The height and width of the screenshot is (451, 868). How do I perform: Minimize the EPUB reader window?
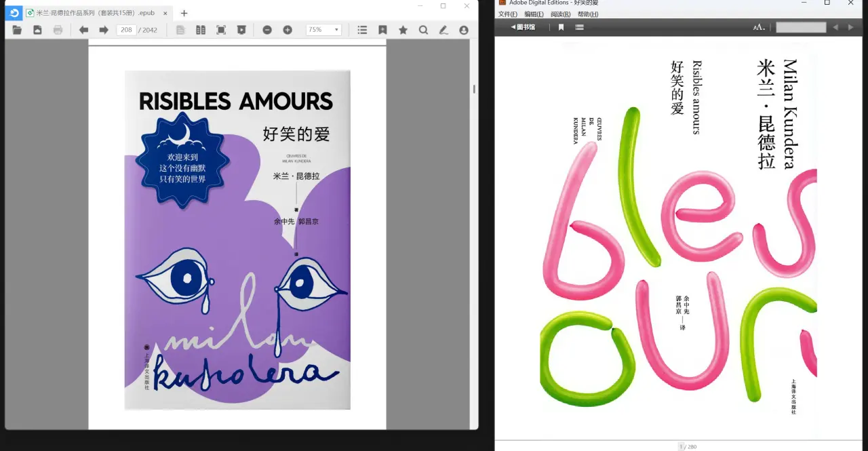(420, 5)
